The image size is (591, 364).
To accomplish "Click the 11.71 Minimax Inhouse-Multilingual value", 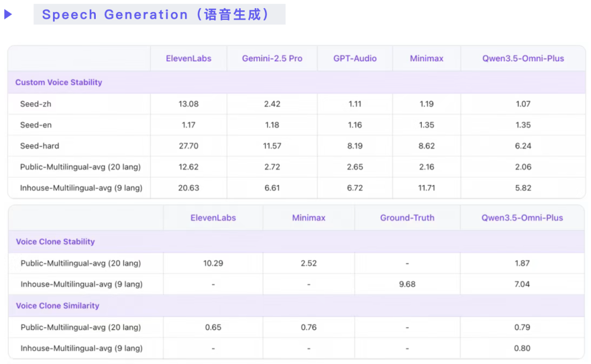I will 426,188.
